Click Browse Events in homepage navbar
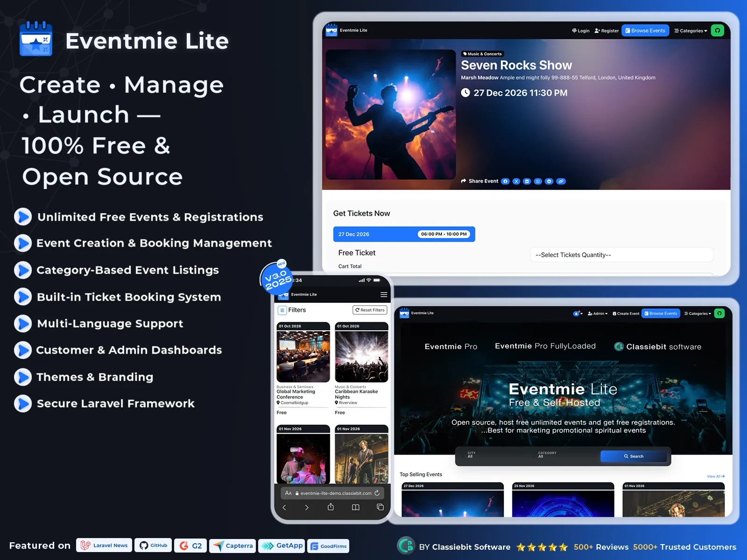Viewport: 747px width, 560px height. [661, 313]
